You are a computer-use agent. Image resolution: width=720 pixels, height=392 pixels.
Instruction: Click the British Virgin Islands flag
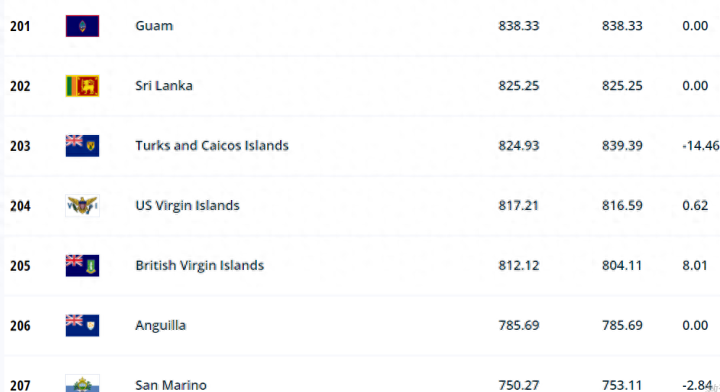coord(82,265)
